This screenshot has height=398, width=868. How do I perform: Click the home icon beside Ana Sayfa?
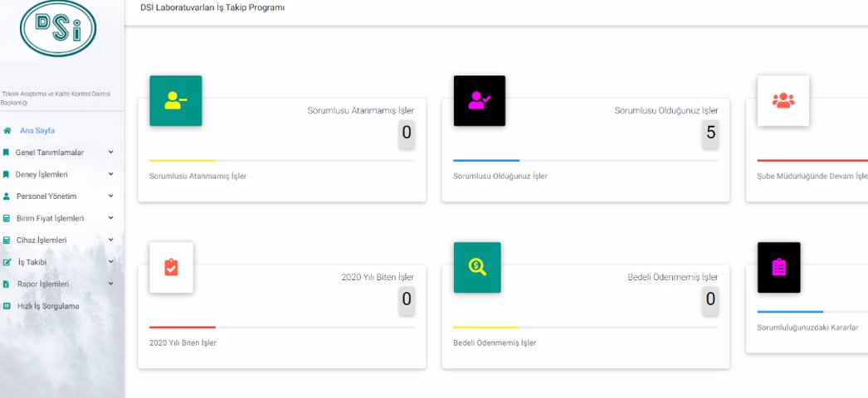coord(7,130)
